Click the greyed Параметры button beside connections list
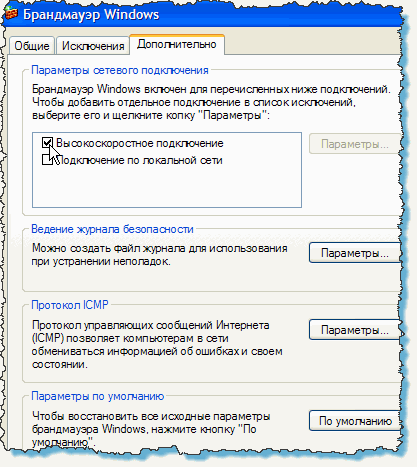 coord(355,144)
